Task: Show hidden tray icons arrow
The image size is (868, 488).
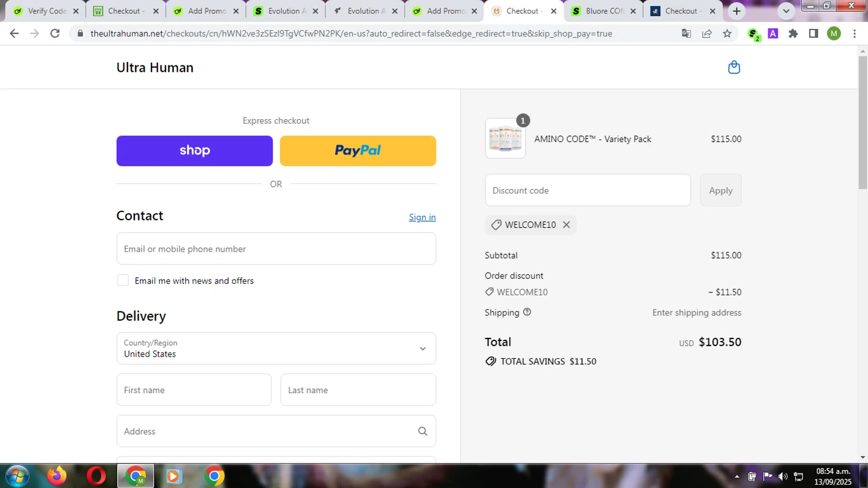Action: coord(737,476)
